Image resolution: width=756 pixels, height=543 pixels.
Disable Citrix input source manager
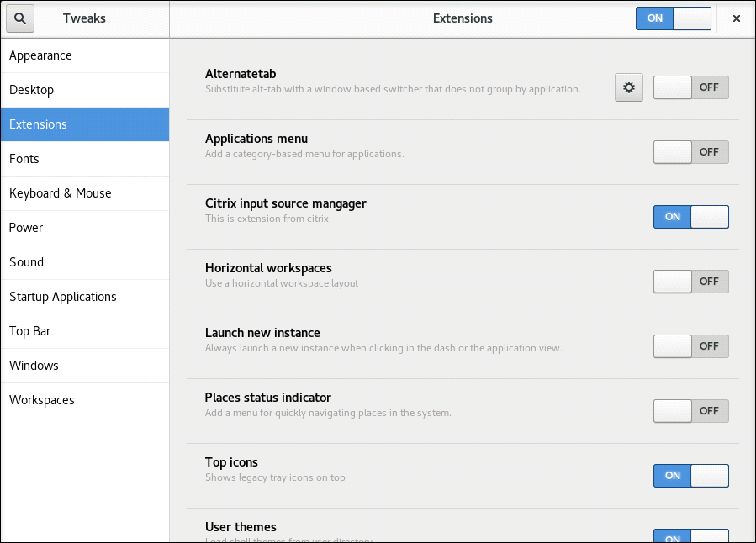pos(690,217)
